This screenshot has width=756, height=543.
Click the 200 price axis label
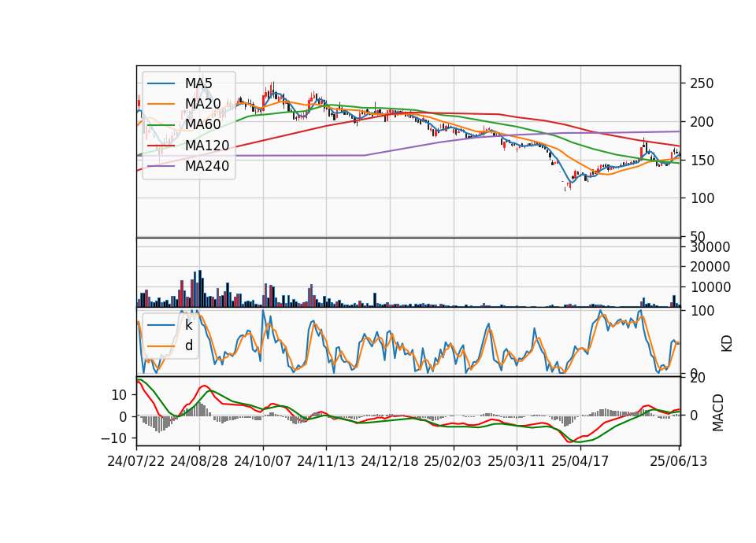tap(702, 122)
